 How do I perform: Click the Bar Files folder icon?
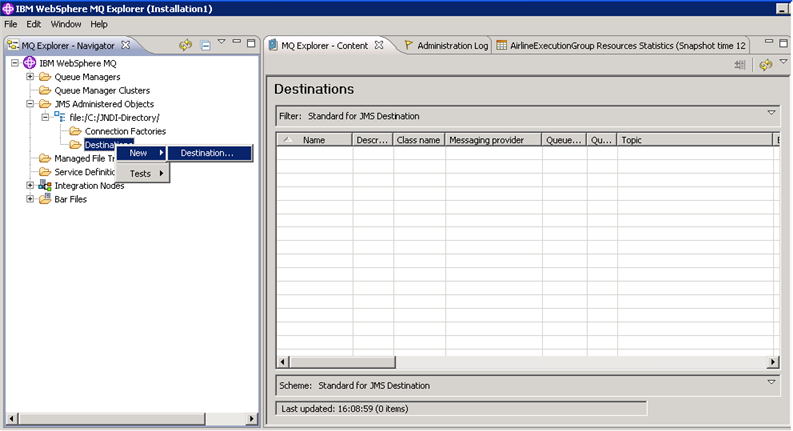45,199
